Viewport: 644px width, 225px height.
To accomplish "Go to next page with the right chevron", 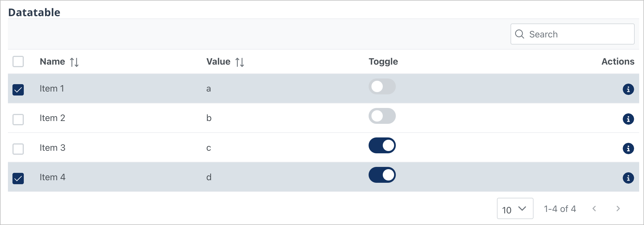I will 618,209.
